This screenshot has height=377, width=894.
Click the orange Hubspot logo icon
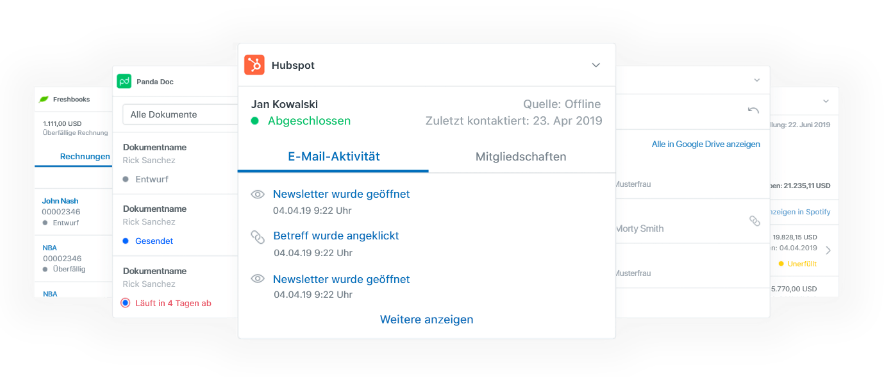254,65
